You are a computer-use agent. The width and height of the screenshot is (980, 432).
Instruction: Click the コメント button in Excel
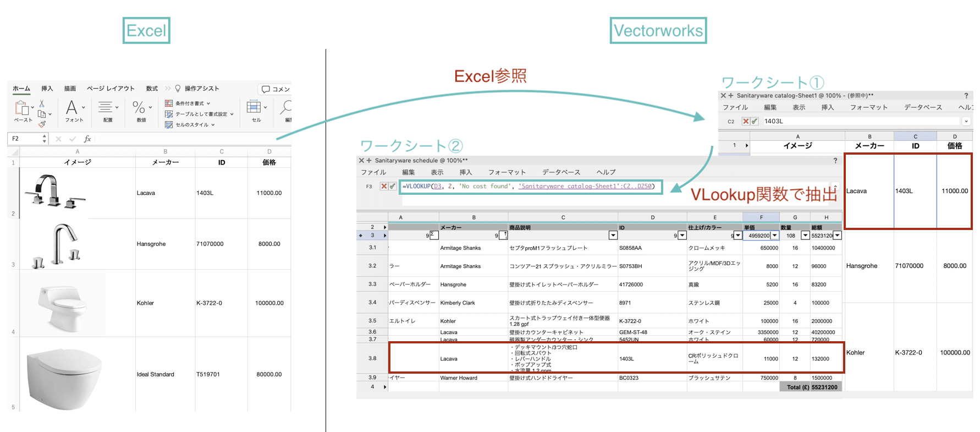(x=276, y=89)
